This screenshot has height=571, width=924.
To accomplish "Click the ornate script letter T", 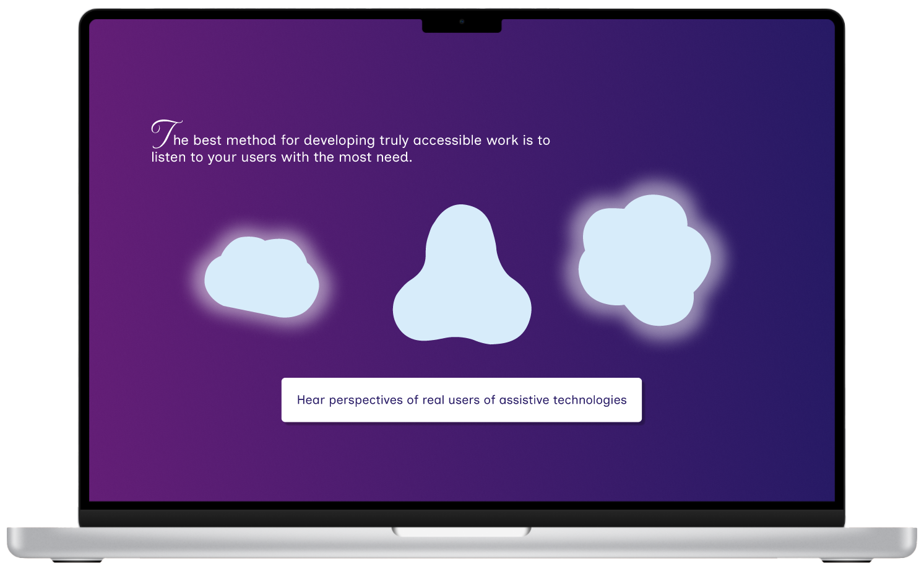I will tap(165, 133).
